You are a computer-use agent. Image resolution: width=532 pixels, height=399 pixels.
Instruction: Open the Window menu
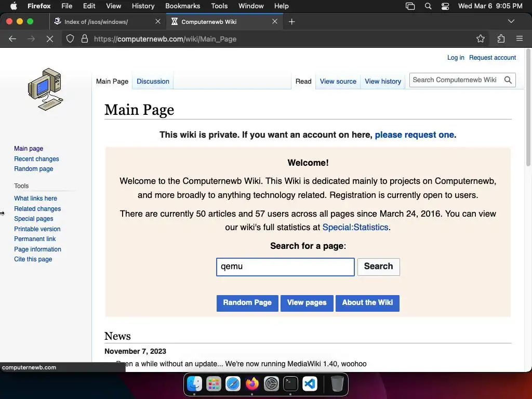[x=251, y=6]
